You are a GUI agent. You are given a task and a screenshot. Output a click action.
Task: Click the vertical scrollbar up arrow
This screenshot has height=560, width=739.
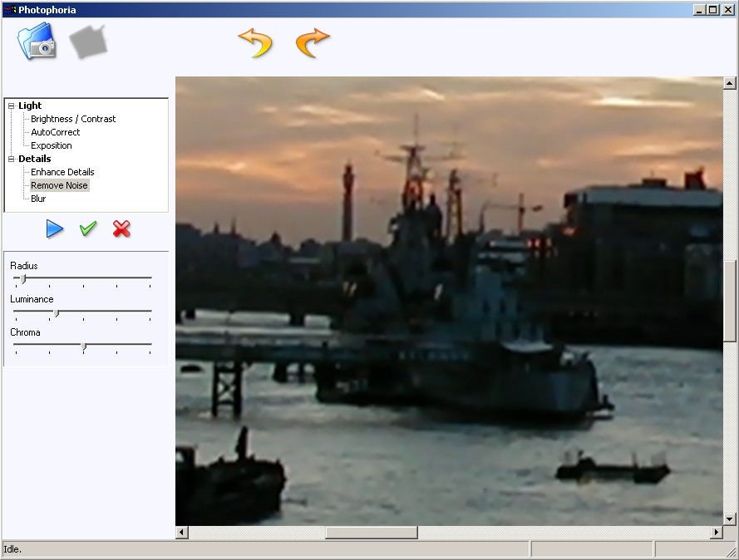[x=729, y=83]
